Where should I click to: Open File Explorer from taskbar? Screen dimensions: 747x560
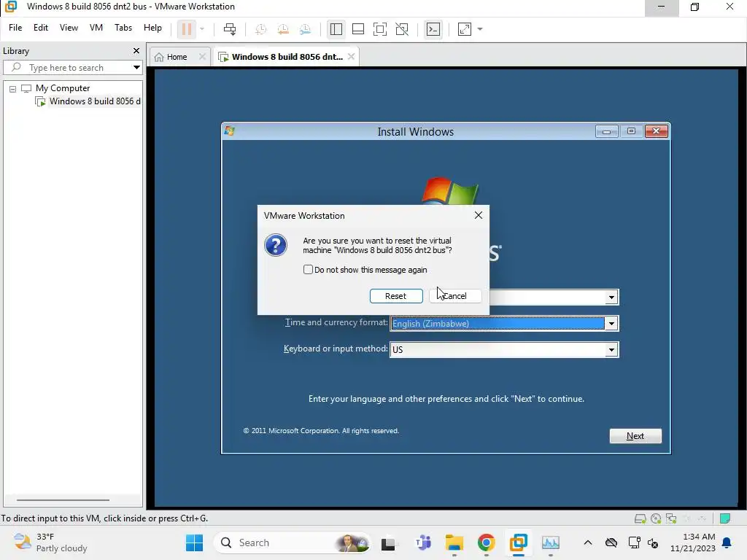point(454,542)
